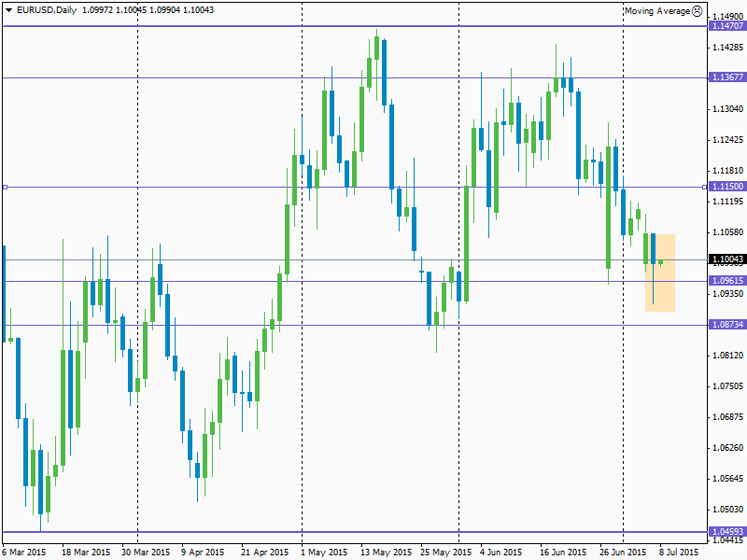Click the 4 Jun 2015 date label
Viewport: 747px width, 560px height.
(x=501, y=553)
